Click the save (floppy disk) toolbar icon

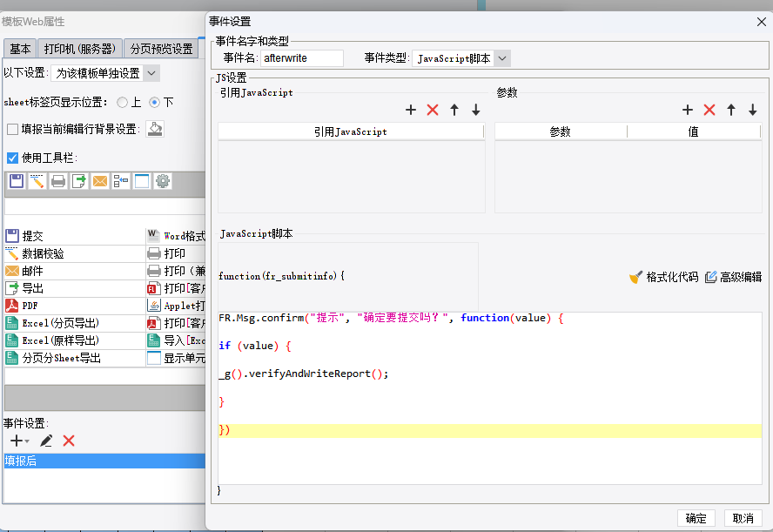pos(16,181)
